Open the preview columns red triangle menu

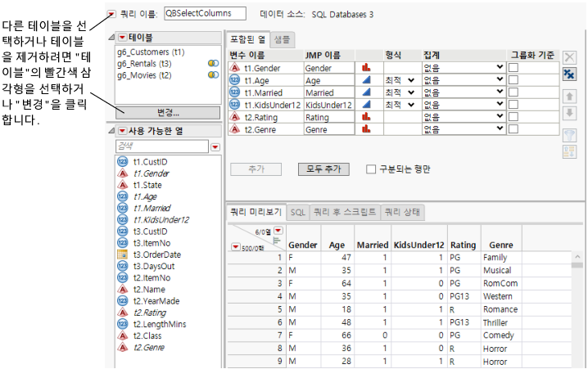tap(278, 231)
